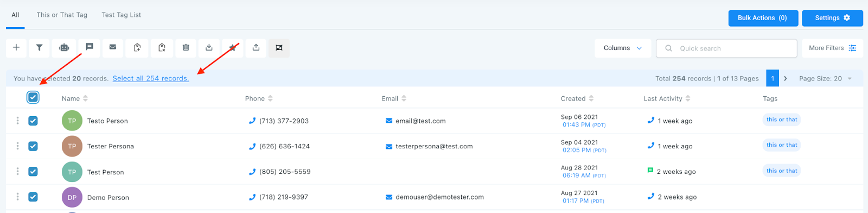Uncheck the Testo Person row checkbox
The width and height of the screenshot is (868, 213).
(x=33, y=121)
